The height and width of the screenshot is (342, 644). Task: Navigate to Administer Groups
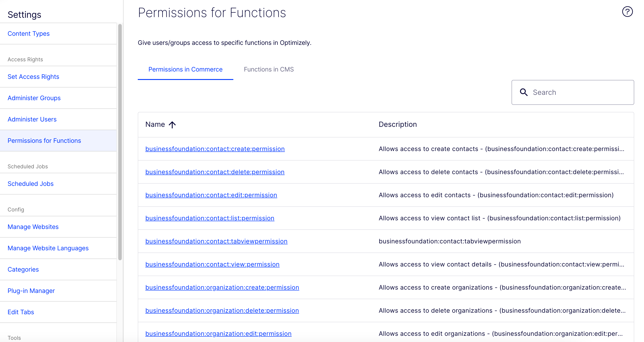[34, 98]
